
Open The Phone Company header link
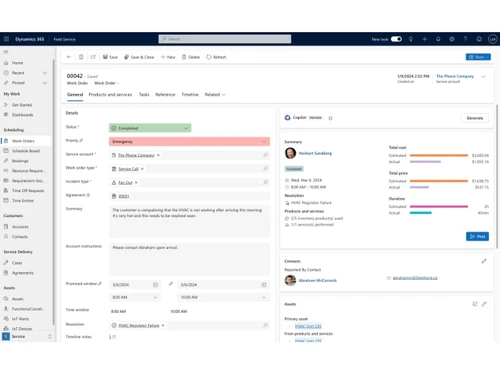click(455, 76)
